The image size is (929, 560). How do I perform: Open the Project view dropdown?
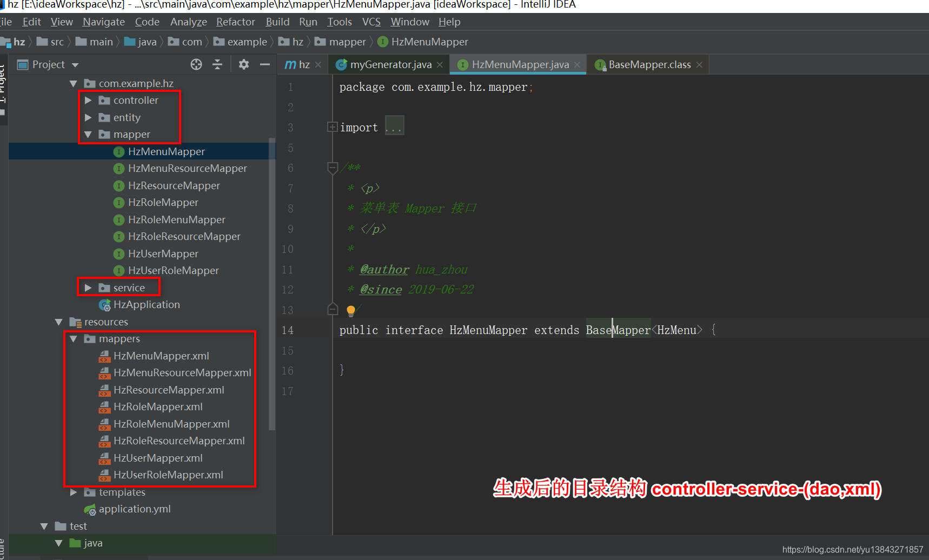(74, 64)
